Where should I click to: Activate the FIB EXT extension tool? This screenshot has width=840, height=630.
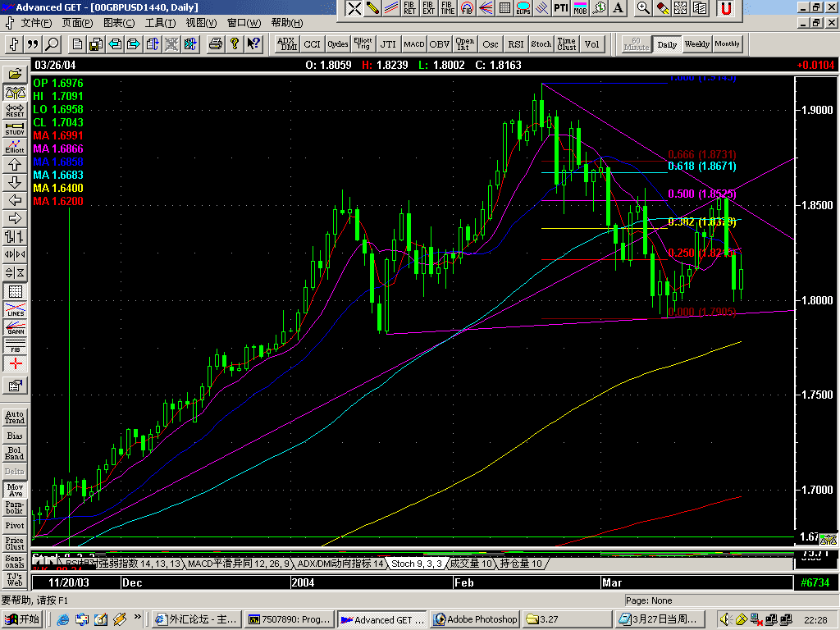tap(428, 8)
